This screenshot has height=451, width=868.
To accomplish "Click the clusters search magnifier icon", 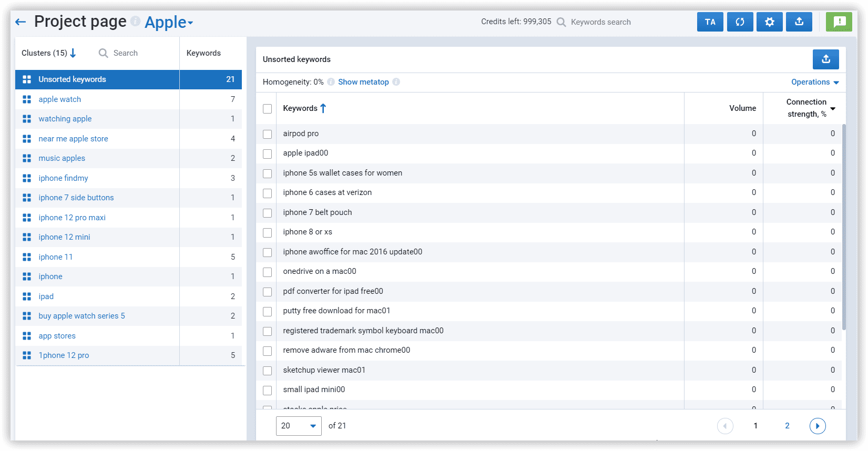I will click(104, 53).
